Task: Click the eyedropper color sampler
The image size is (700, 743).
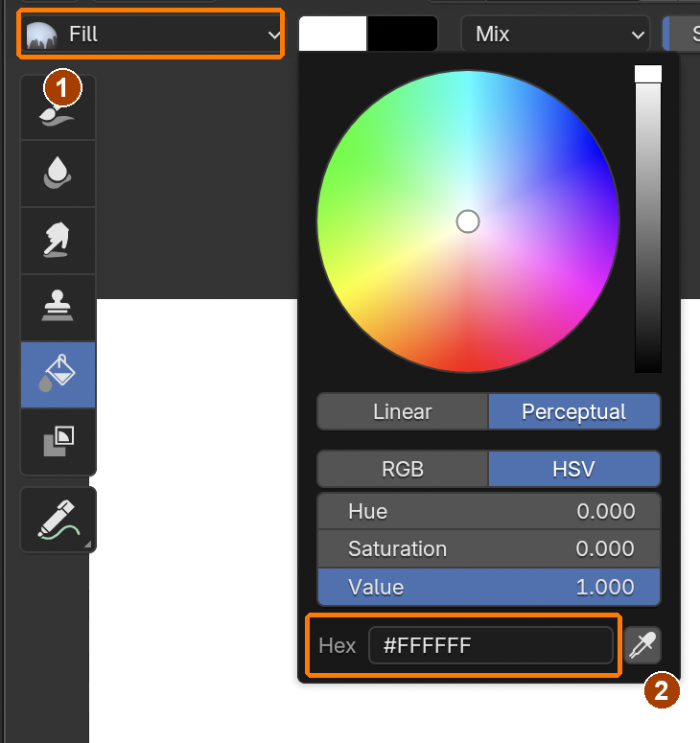Action: [642, 645]
